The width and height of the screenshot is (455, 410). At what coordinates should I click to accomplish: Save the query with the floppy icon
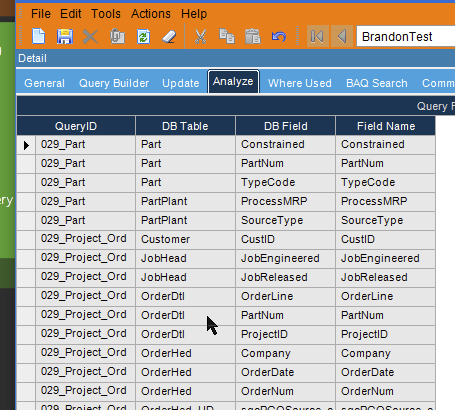tap(65, 36)
